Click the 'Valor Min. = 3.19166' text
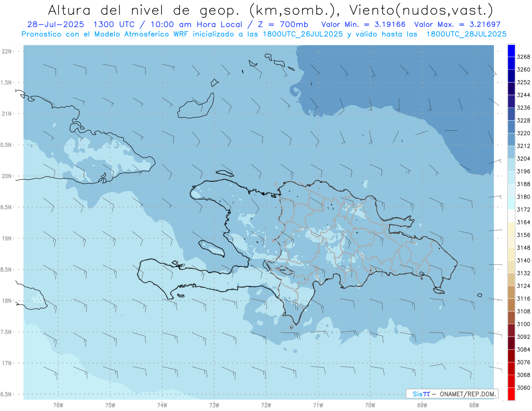Screen dimensions: 532x411 [x=364, y=24]
